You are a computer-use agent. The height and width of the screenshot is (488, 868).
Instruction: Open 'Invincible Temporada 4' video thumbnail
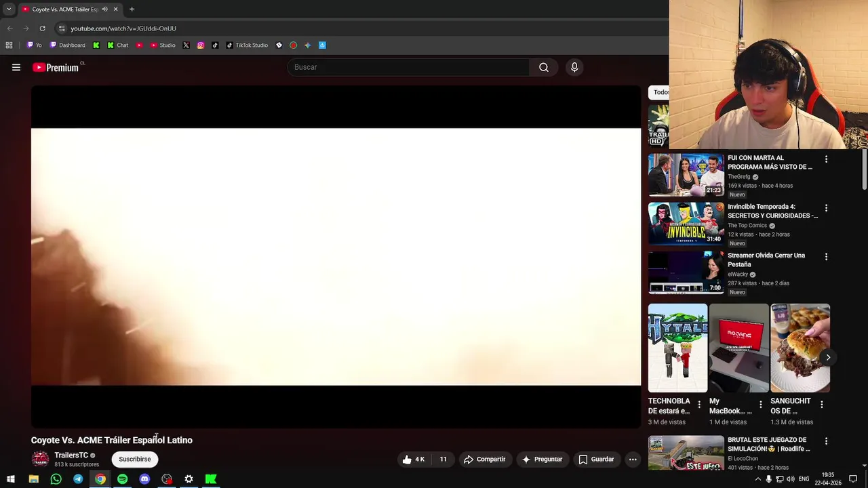pos(686,224)
